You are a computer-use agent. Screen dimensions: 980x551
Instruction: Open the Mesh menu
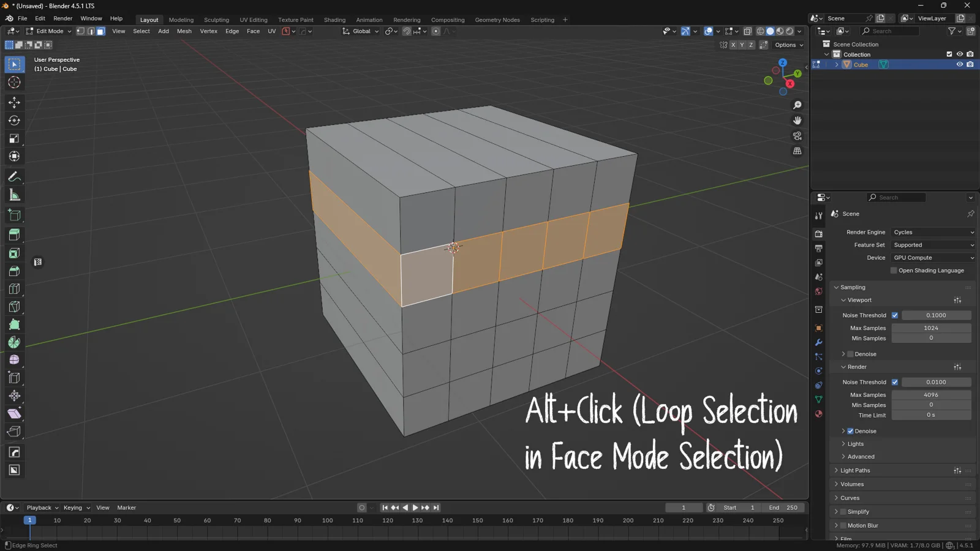point(184,31)
